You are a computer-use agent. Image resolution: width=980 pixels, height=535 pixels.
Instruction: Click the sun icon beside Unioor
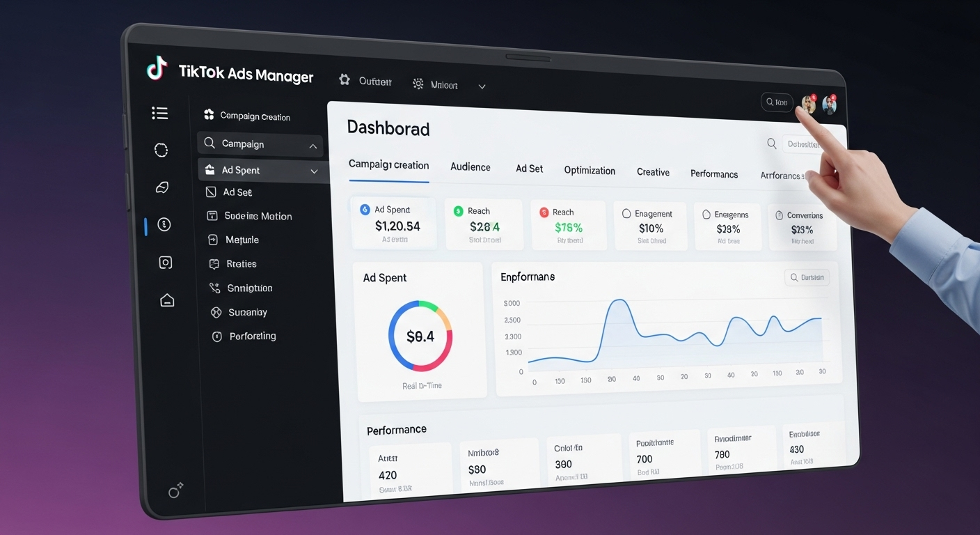pyautogui.click(x=418, y=84)
